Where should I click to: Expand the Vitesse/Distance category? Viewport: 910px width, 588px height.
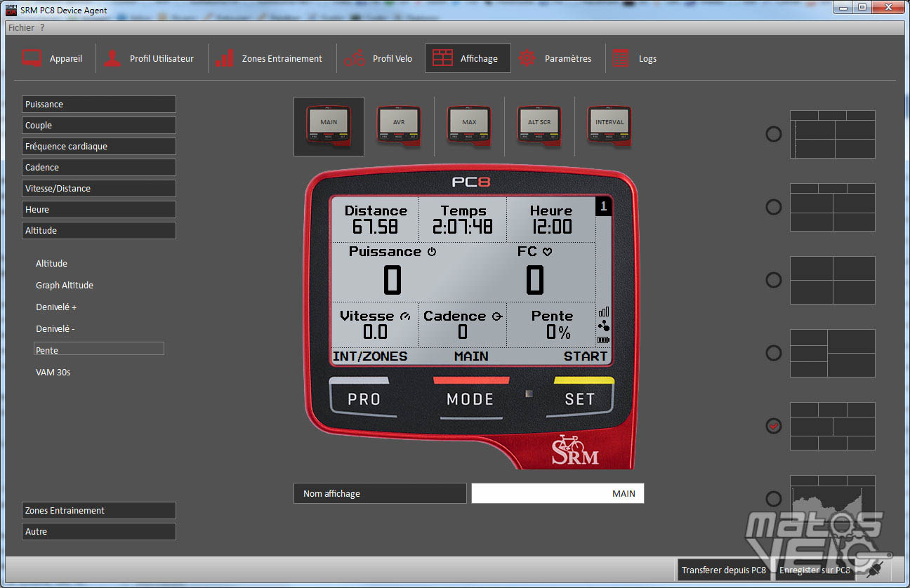pyautogui.click(x=99, y=188)
